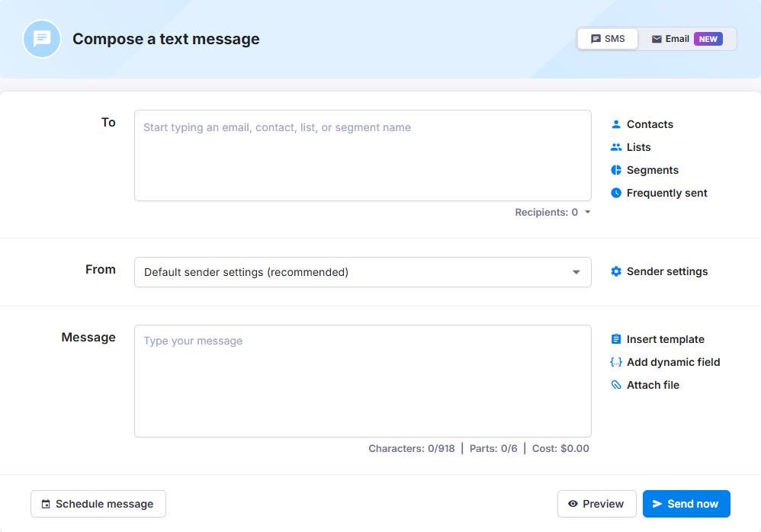Switch to the SMS tab
Viewport: 761px width, 532px height.
click(x=608, y=39)
